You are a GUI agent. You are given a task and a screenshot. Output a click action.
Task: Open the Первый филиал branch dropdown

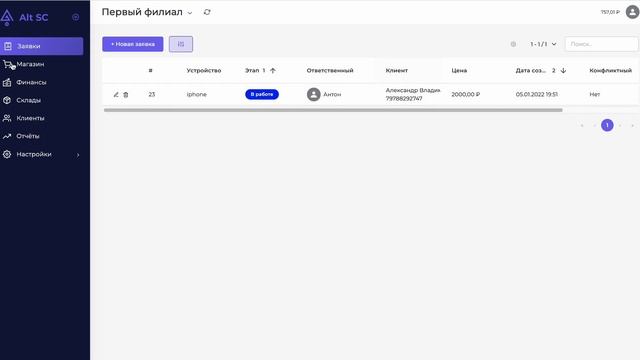tap(147, 12)
